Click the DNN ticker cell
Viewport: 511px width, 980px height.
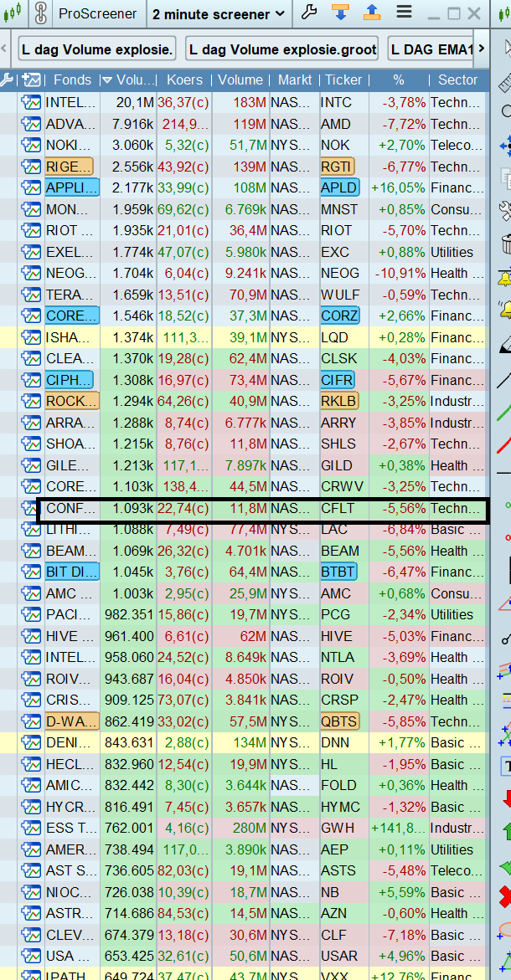pos(344,742)
